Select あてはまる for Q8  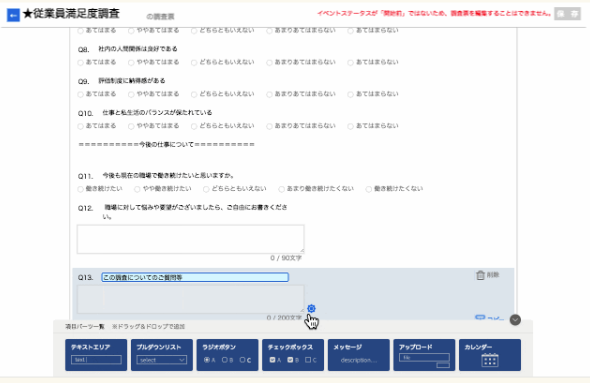[81, 62]
